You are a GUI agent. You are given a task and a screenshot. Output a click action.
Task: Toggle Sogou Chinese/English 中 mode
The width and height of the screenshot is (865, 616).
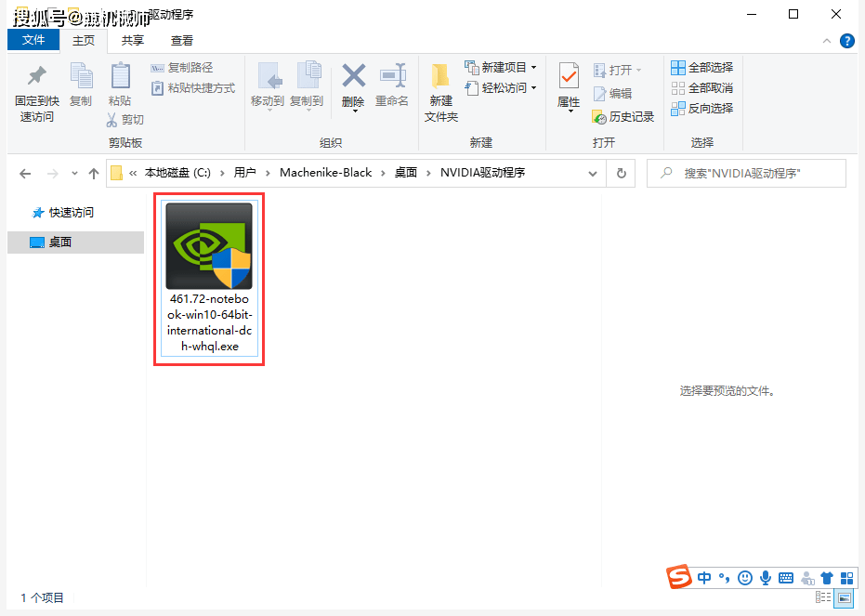pos(704,578)
